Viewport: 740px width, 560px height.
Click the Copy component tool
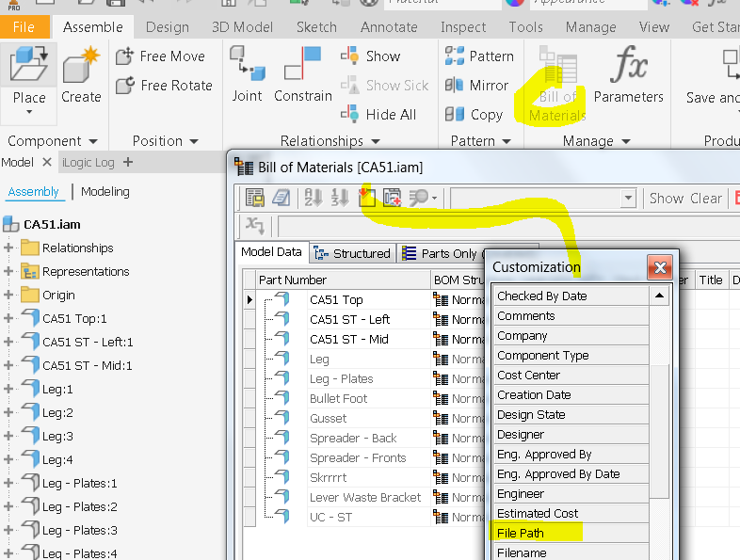click(x=474, y=115)
